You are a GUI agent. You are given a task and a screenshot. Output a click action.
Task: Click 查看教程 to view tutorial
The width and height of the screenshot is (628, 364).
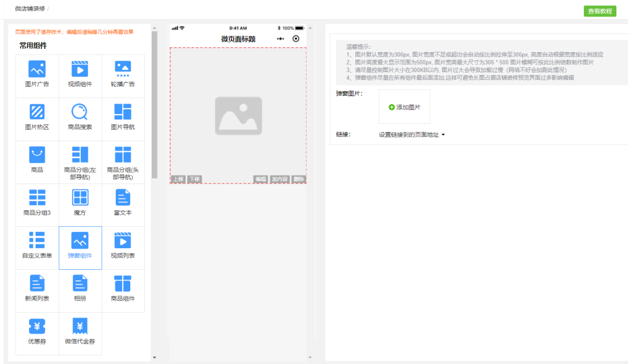[x=599, y=11]
